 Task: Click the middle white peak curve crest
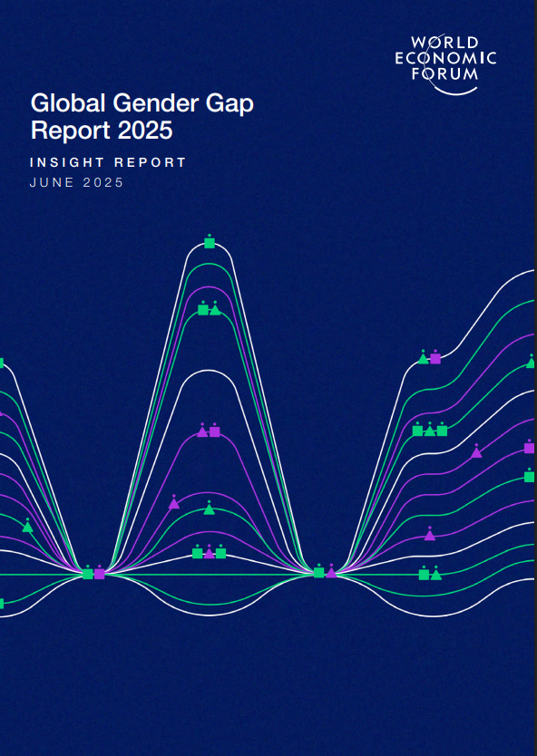coord(209,370)
